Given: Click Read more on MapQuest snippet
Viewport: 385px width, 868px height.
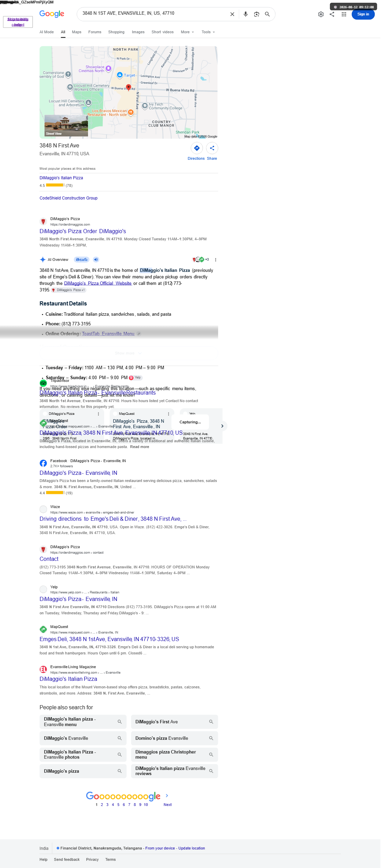Looking at the screenshot, I should pyautogui.click(x=140, y=447).
